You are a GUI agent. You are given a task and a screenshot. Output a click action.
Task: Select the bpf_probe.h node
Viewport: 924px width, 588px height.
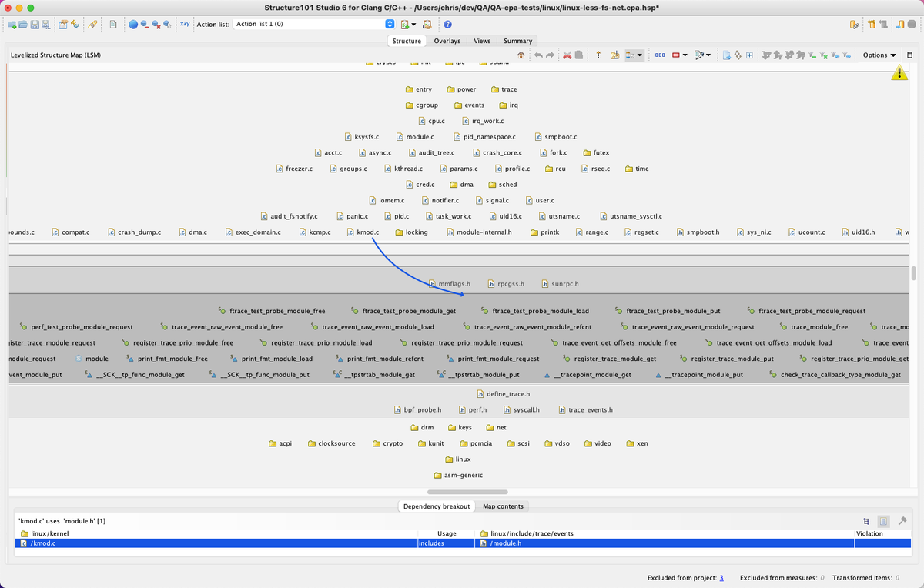(x=417, y=409)
